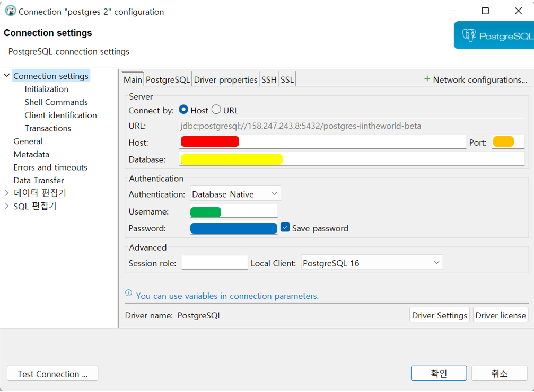Viewport: 534px width, 392px height.
Task: Open the SSL tab
Action: 287,79
